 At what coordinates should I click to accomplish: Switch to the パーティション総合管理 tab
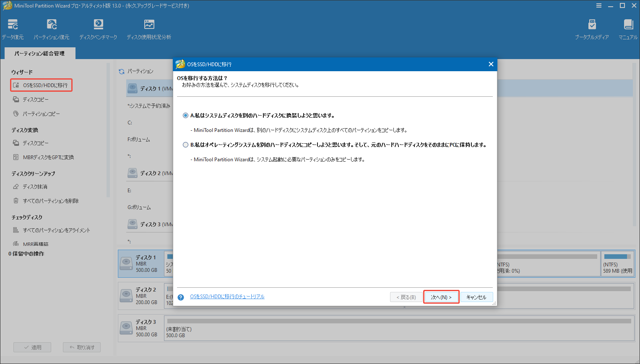40,53
